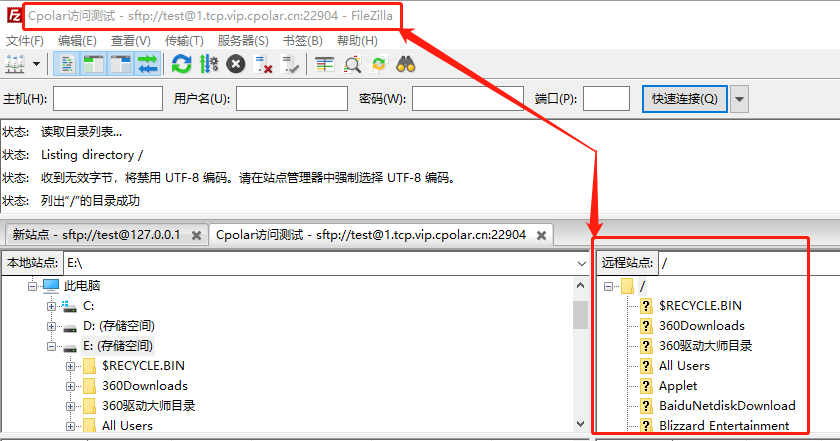Cancel the current operation
Viewport: 840px width, 441px height.
click(236, 65)
